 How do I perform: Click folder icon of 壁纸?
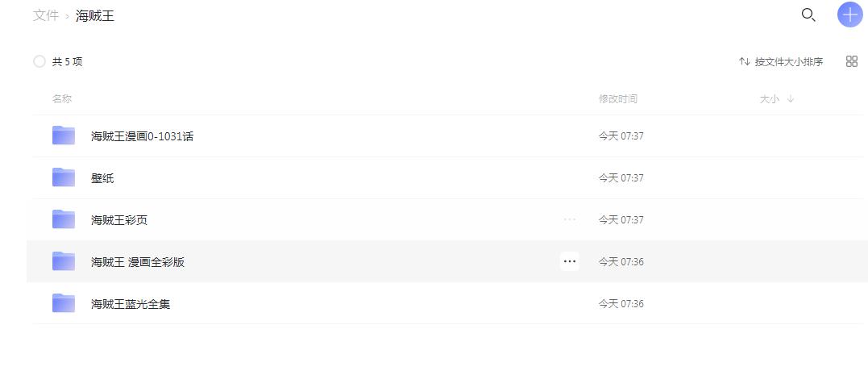click(x=64, y=177)
